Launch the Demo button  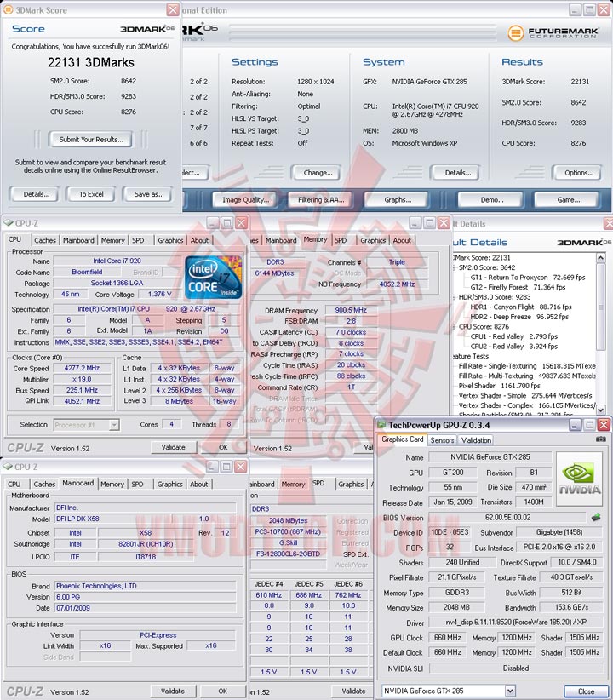click(491, 199)
